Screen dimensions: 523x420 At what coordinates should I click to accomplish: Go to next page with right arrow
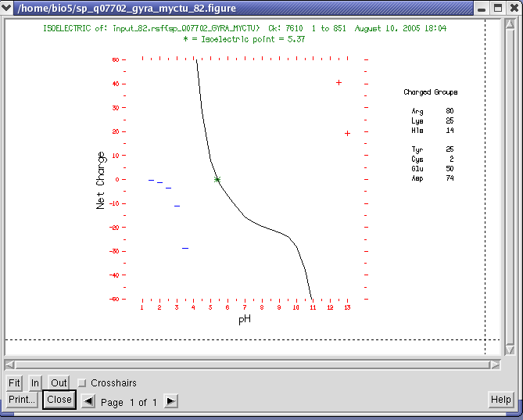point(170,401)
